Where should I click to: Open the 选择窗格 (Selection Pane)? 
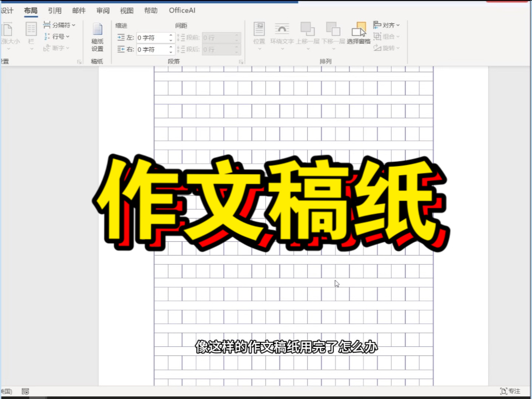point(360,31)
